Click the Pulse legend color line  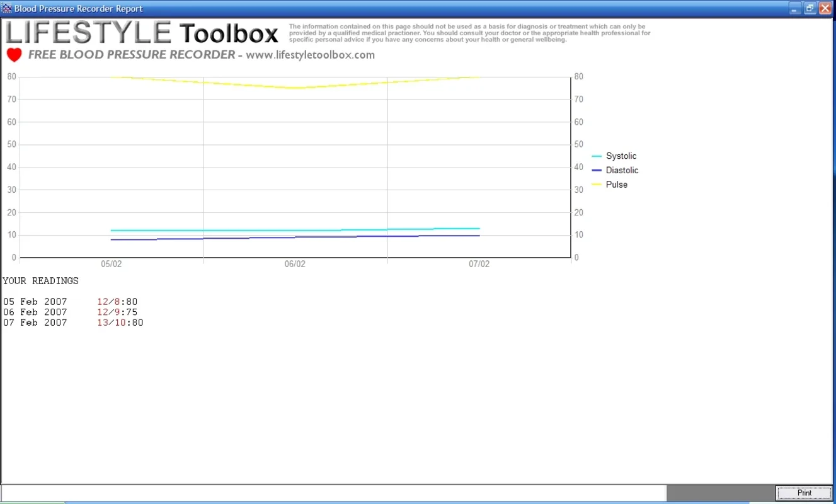point(597,185)
